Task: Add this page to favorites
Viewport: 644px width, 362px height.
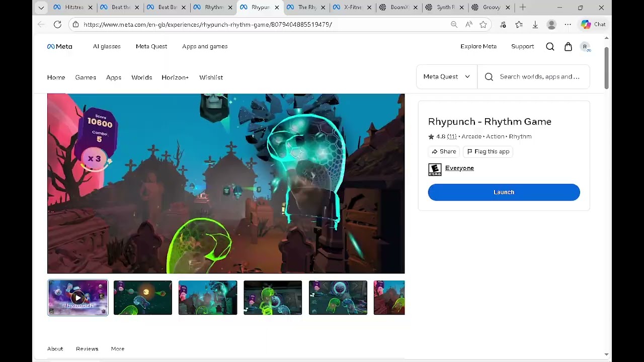Action: (484, 24)
